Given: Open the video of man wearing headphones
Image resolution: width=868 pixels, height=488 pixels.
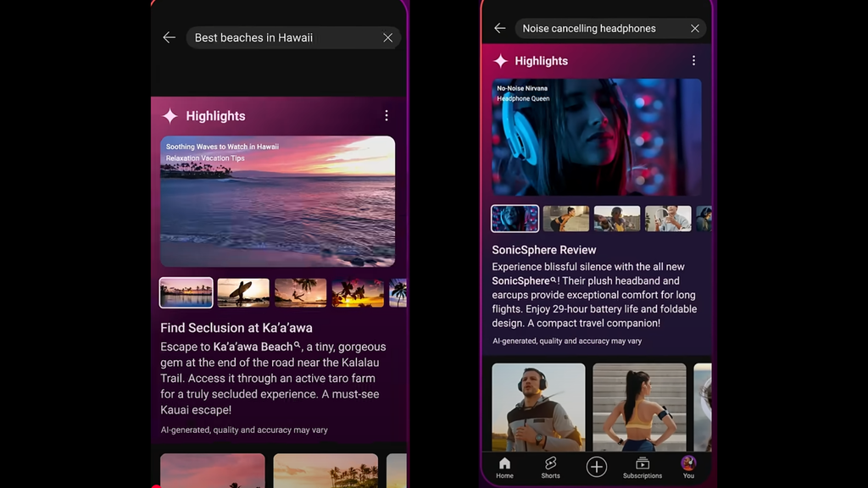Looking at the screenshot, I should pyautogui.click(x=538, y=408).
